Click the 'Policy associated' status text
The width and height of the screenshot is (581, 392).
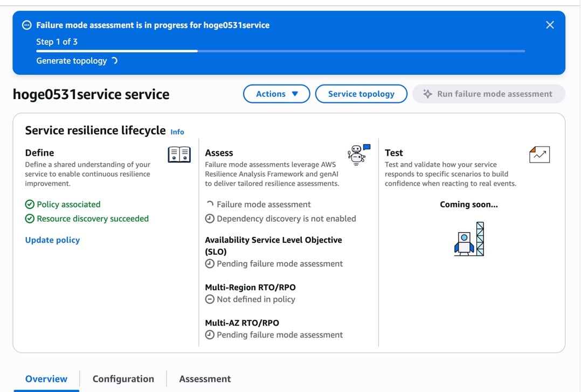[x=68, y=204]
